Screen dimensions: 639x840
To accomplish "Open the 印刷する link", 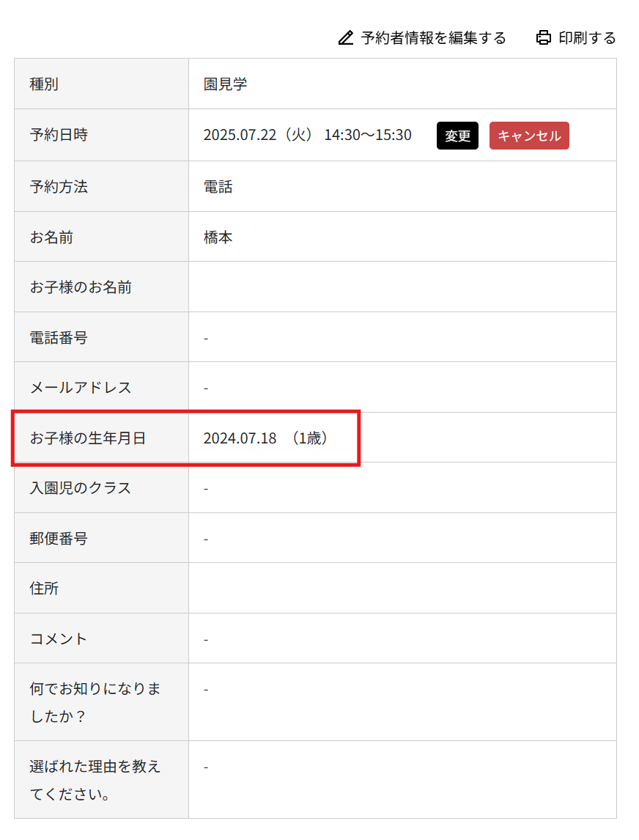I will point(588,37).
